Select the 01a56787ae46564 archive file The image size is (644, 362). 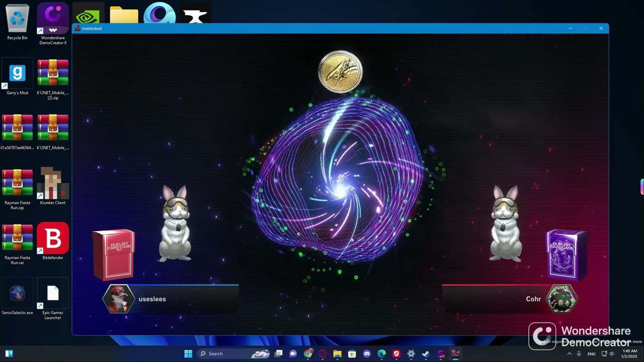tap(17, 132)
